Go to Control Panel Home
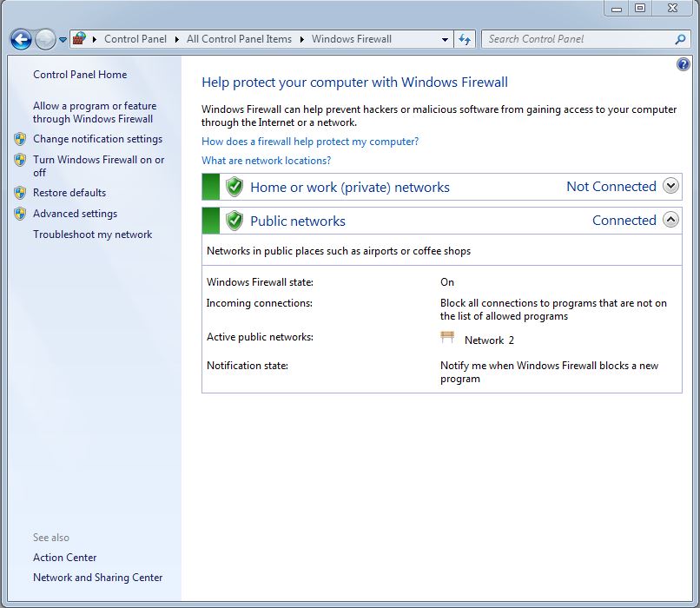This screenshot has height=608, width=700. pos(80,75)
